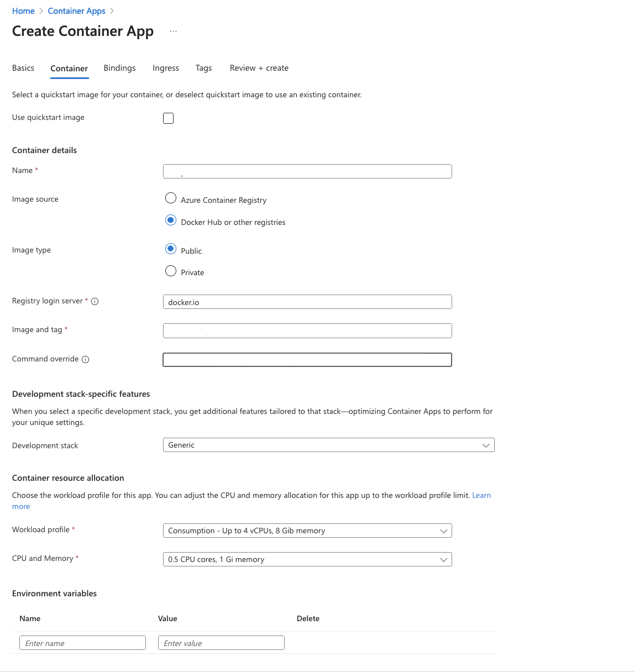This screenshot has width=634, height=672.
Task: Click the ellipsis next to Create Container App
Action: (x=173, y=30)
